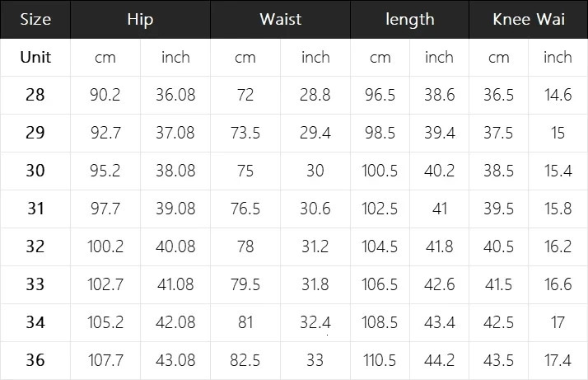Viewport: 588px width, 380px height.
Task: Click the Unit row label
Action: pos(35,57)
